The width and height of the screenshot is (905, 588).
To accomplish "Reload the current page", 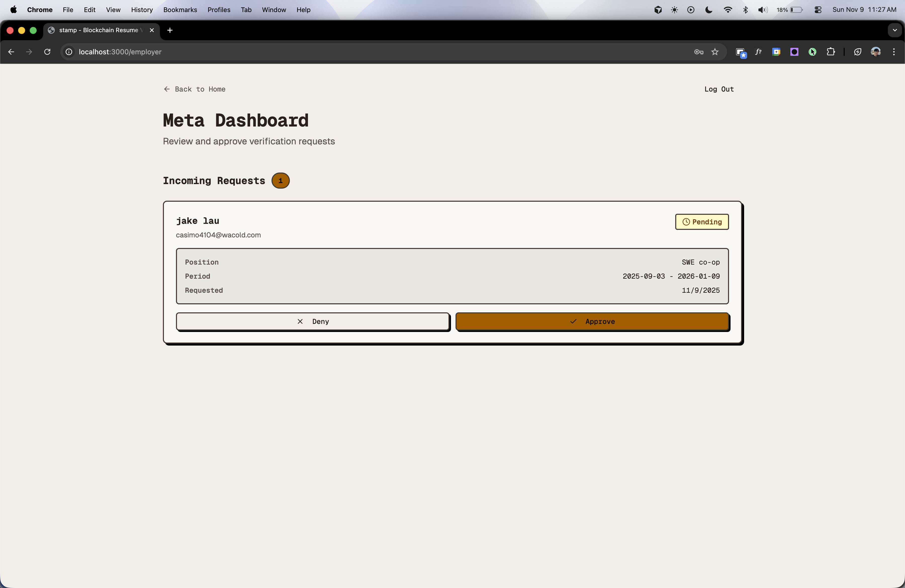I will coord(47,52).
